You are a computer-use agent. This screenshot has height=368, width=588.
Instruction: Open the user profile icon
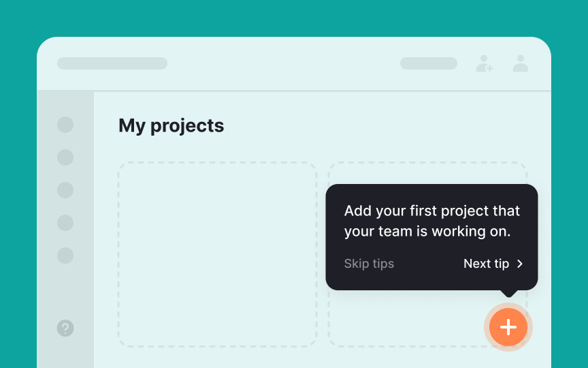[x=521, y=63]
